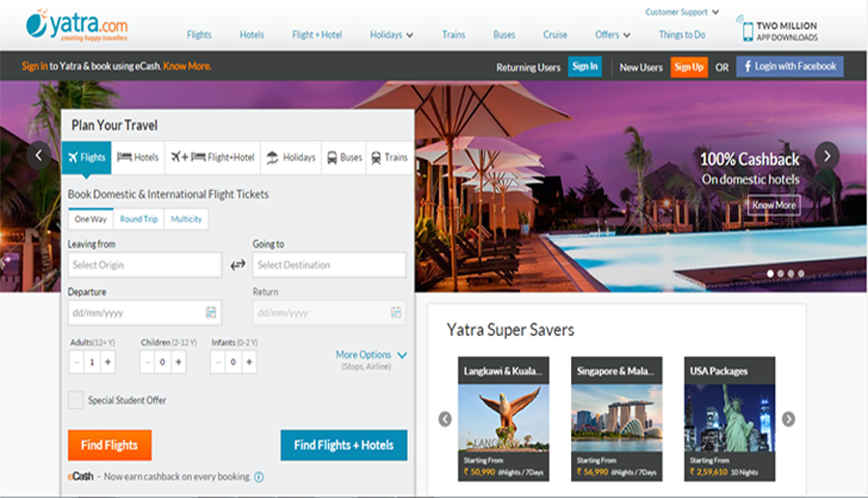Open Flights in the top navigation
Image resolution: width=868 pixels, height=498 pixels.
[199, 35]
